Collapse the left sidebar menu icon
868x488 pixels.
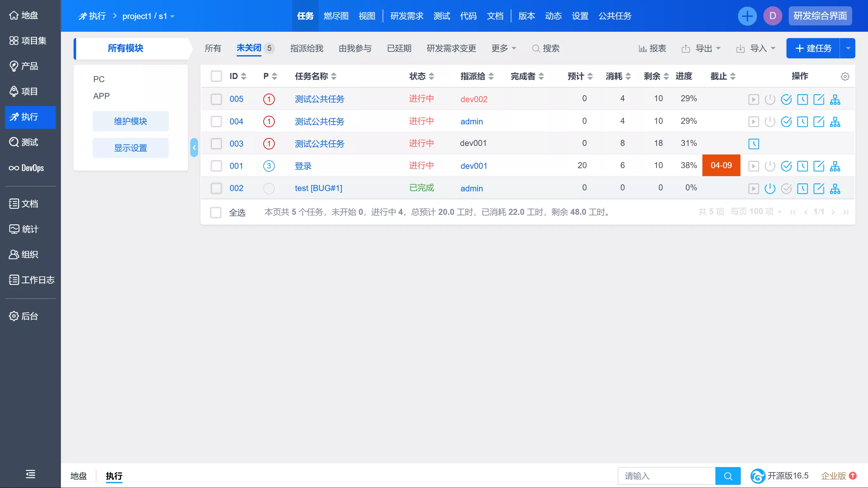[x=30, y=475]
